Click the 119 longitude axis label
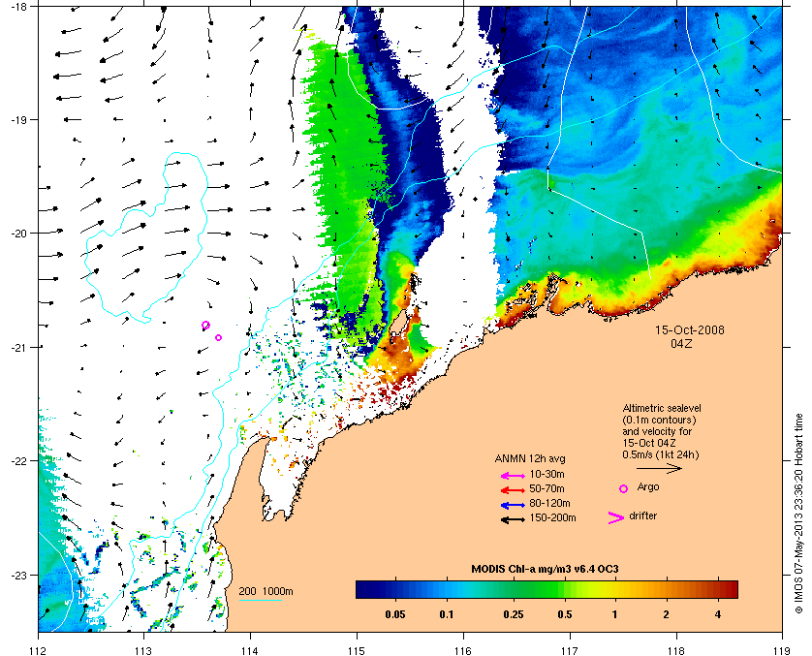This screenshot has height=656, width=812. click(x=783, y=651)
